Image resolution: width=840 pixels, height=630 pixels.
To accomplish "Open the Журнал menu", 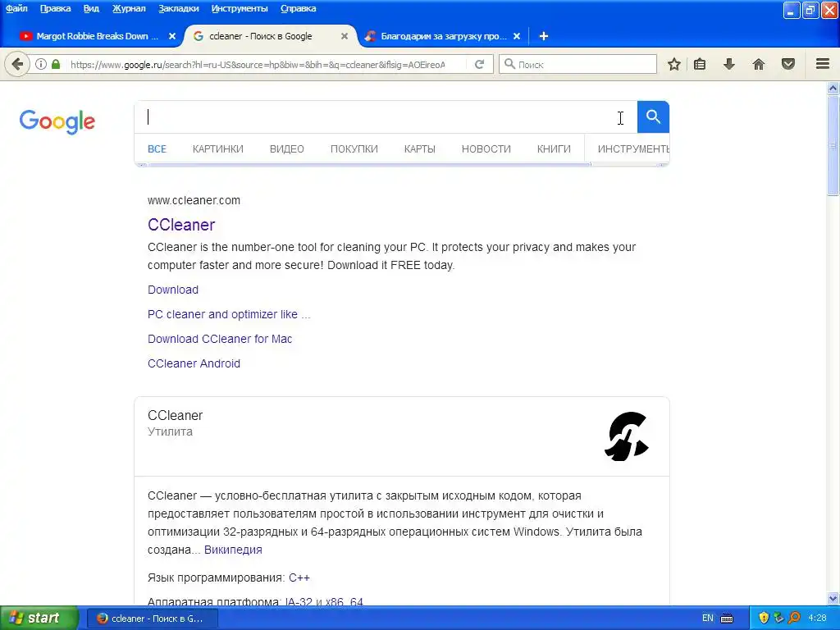I will (129, 8).
